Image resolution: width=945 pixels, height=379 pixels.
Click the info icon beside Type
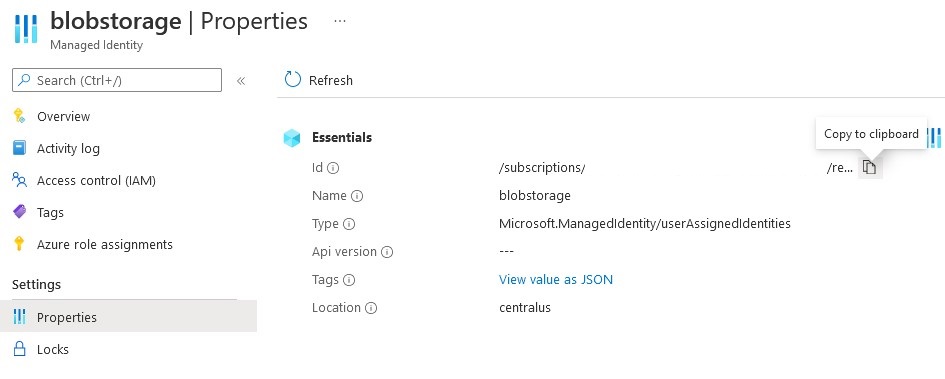click(x=349, y=224)
